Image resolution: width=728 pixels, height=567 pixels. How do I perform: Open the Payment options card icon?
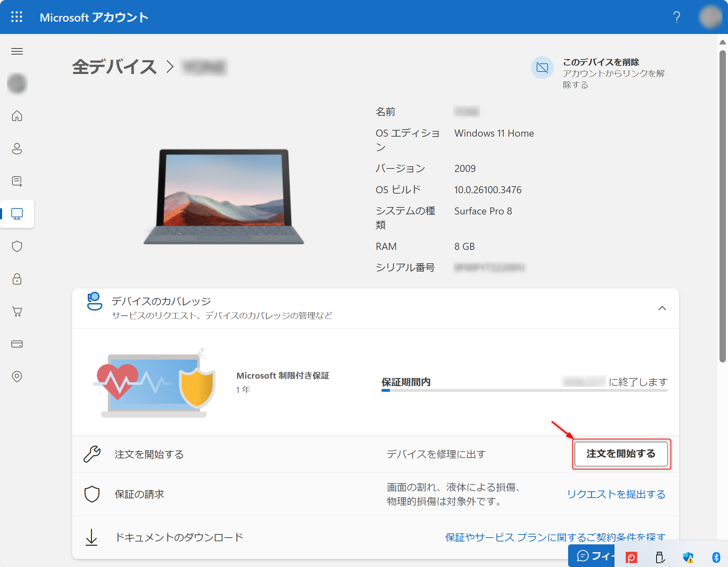click(17, 344)
